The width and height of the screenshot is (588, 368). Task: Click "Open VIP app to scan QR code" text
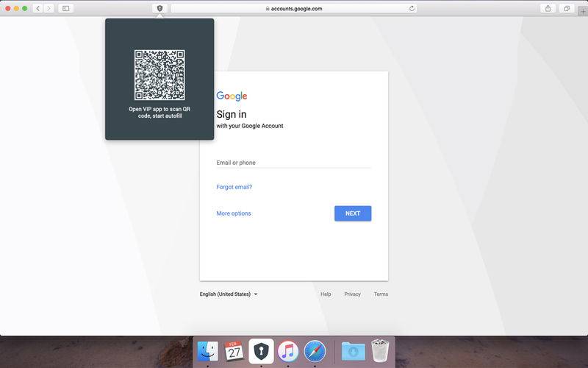[159, 113]
